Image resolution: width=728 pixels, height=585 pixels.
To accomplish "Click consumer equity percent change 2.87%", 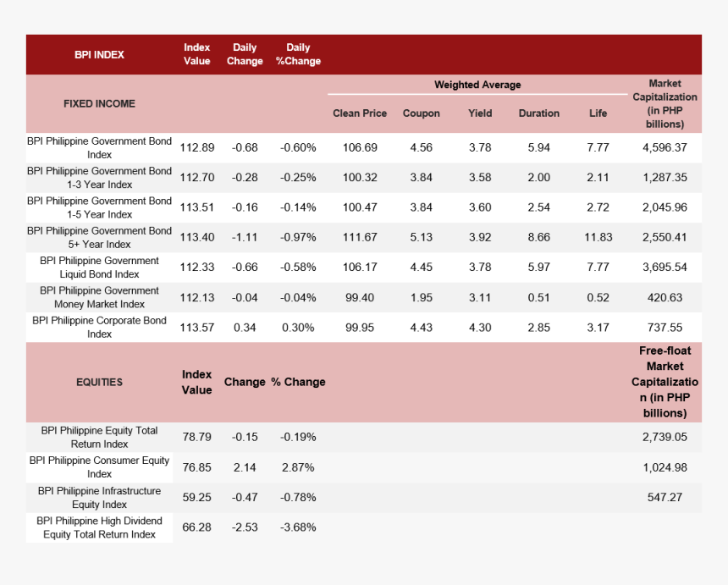I will [x=298, y=467].
